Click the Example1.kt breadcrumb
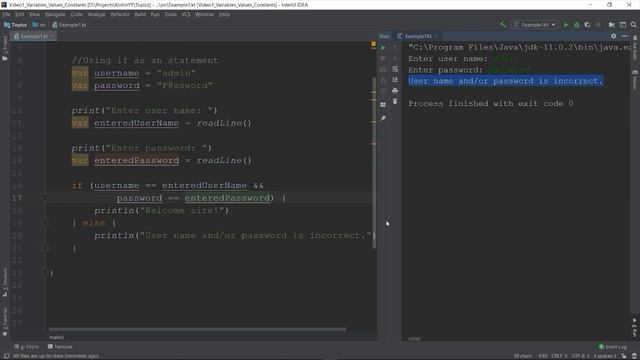640x360 pixels. pos(69,25)
